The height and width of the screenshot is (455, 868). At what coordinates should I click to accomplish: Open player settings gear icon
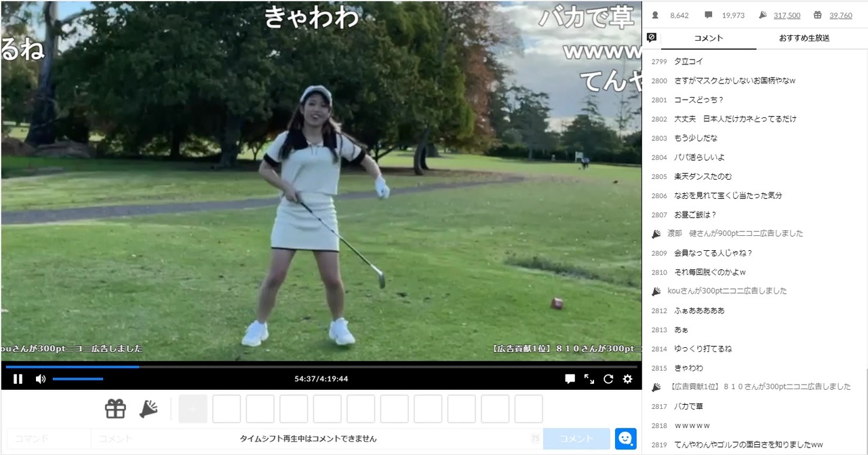(628, 379)
